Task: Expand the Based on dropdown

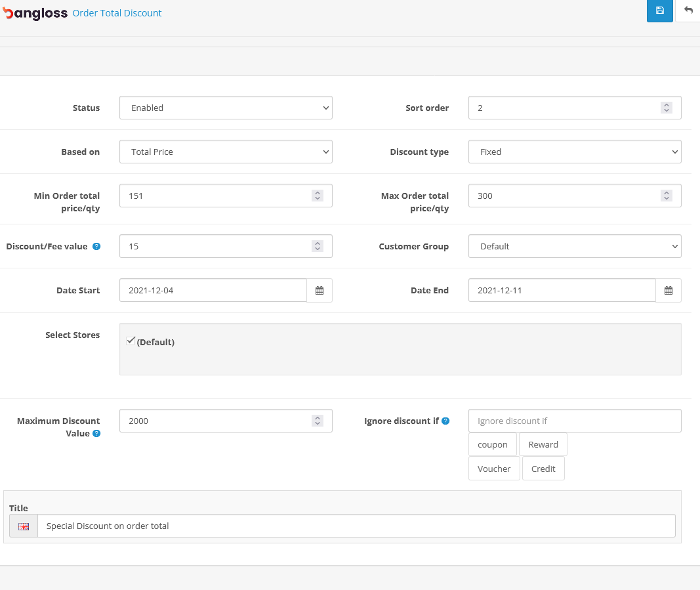Action: [226, 152]
